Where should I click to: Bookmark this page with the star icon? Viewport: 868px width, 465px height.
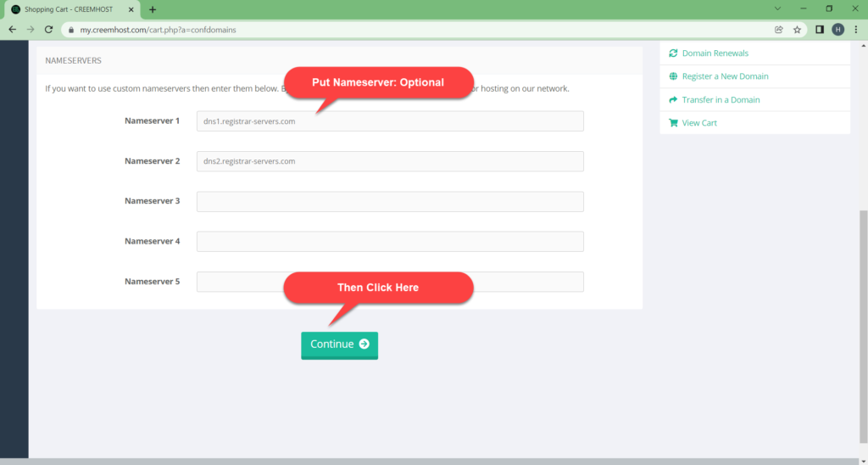pos(797,30)
